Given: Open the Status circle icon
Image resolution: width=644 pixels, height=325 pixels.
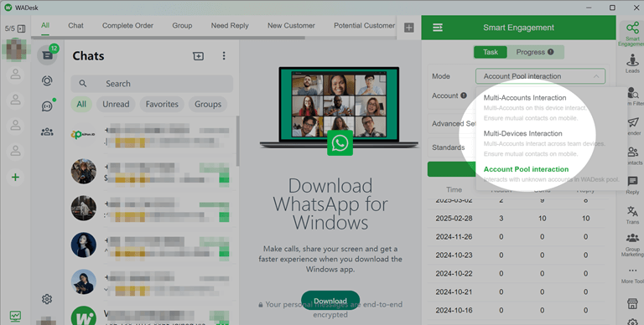Looking at the screenshot, I should point(47,81).
